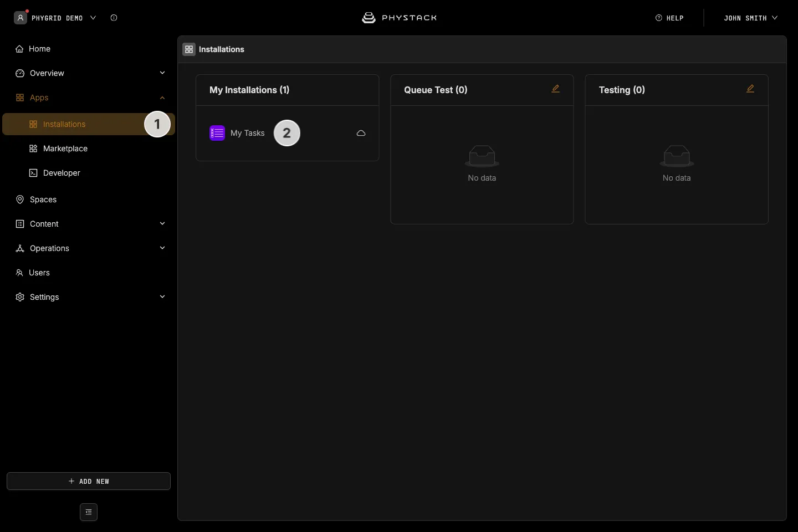Navigate to Spaces in the sidebar
The width and height of the screenshot is (798, 532).
tap(89, 199)
